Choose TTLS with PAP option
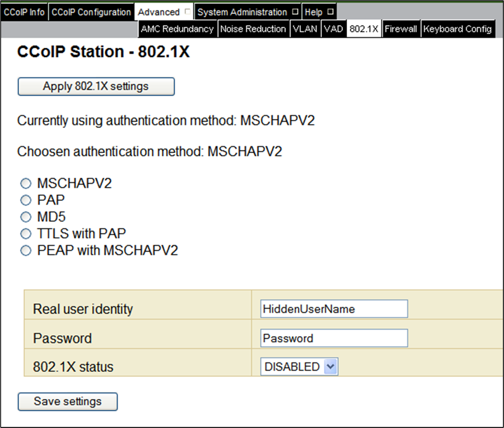The width and height of the screenshot is (504, 428). click(26, 234)
